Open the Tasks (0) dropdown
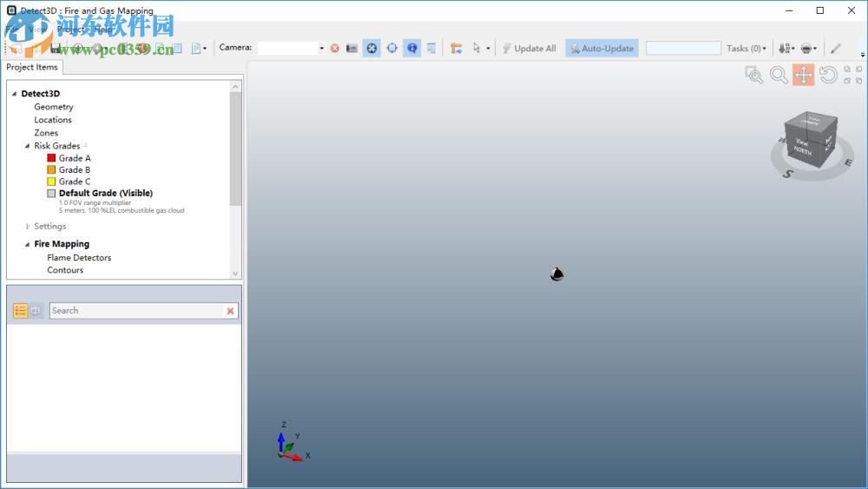The image size is (868, 489). click(746, 49)
